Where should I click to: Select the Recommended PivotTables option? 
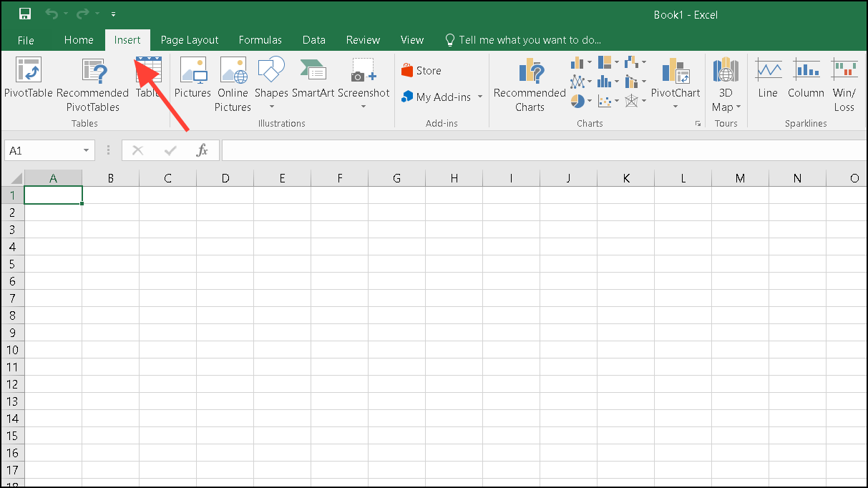coord(93,81)
